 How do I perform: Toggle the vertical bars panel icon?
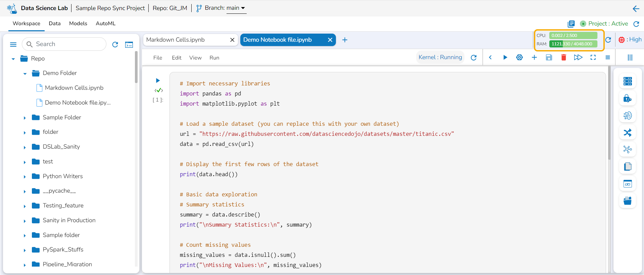tap(630, 57)
